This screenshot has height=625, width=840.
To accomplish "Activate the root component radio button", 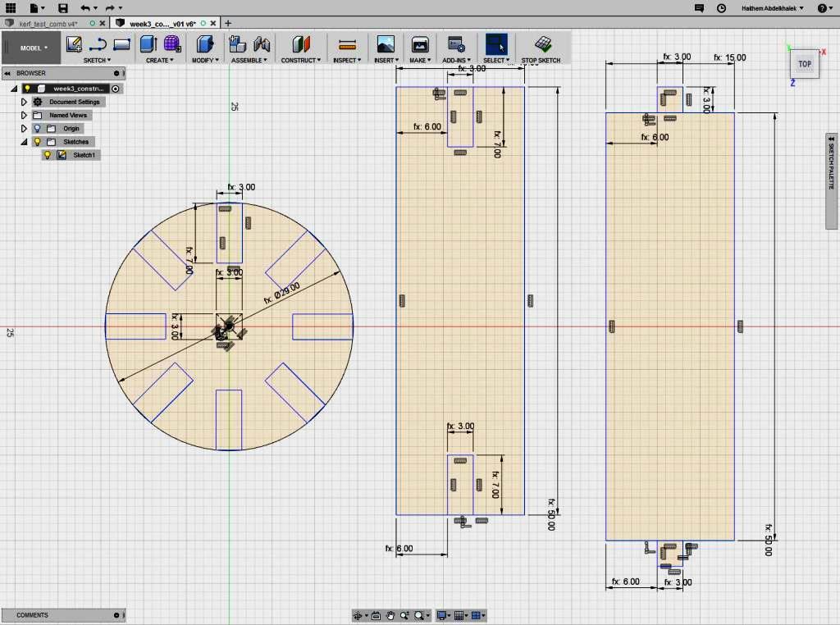I will pos(115,89).
